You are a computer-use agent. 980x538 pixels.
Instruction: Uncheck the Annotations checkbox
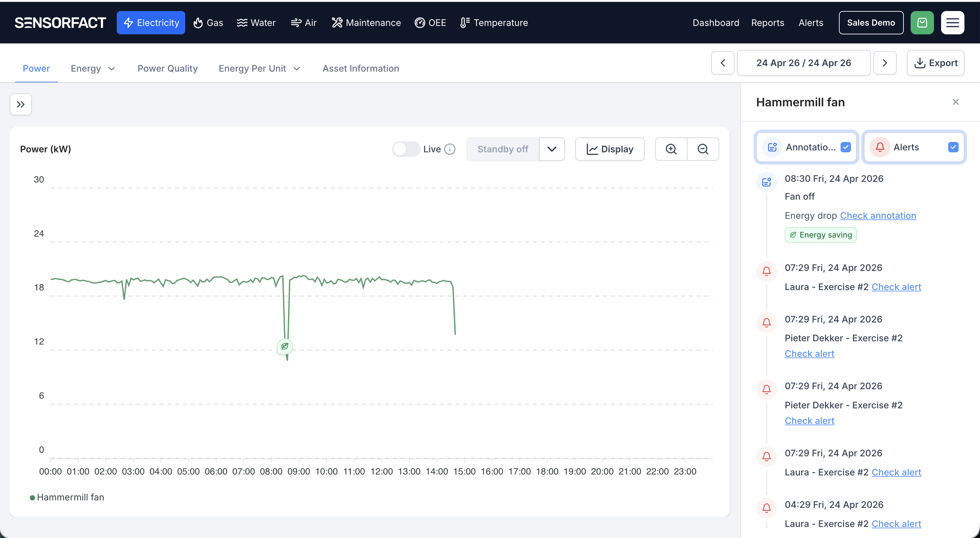(845, 147)
